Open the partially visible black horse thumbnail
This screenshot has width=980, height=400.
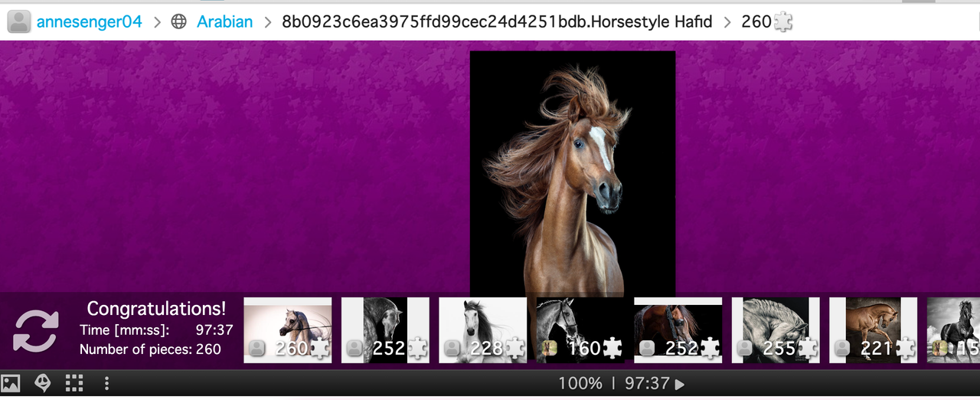(x=953, y=330)
